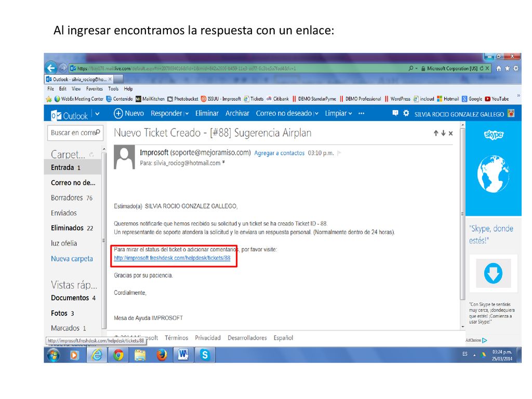Click Agregar a contactos link
532x399 pixels.
point(279,153)
